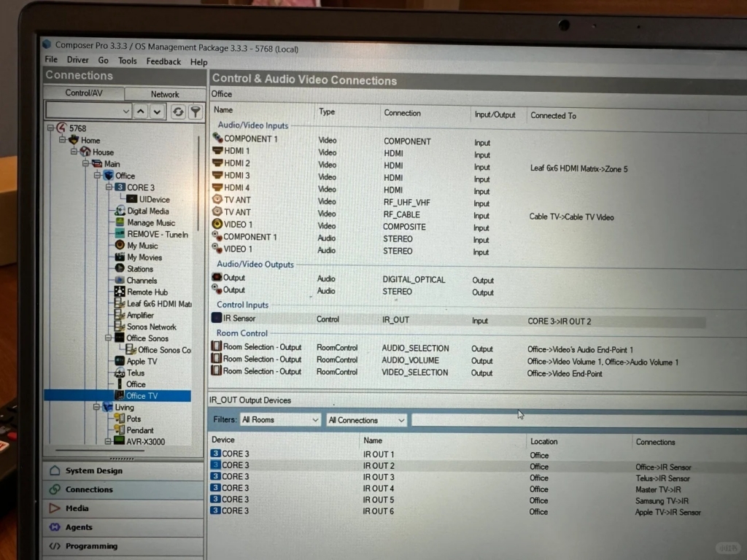Viewport: 747px width, 560px height.
Task: Open the All Connections filter dropdown
Action: coord(366,420)
